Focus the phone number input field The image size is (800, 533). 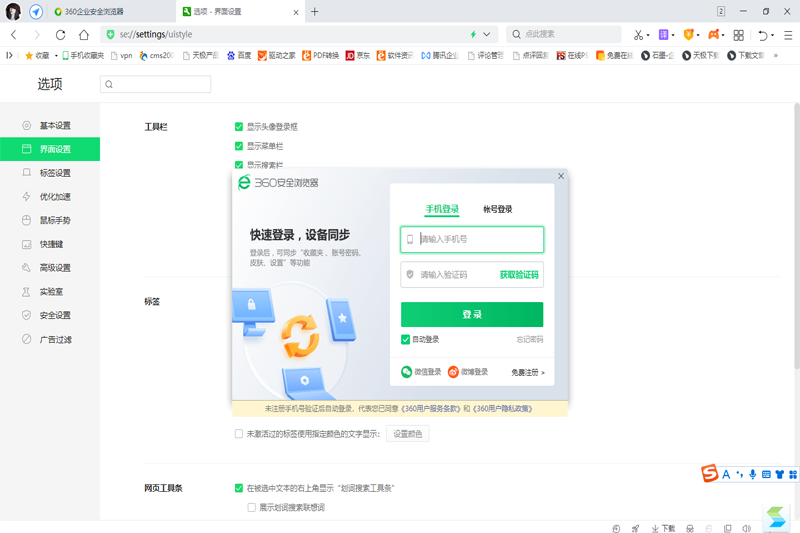click(472, 239)
